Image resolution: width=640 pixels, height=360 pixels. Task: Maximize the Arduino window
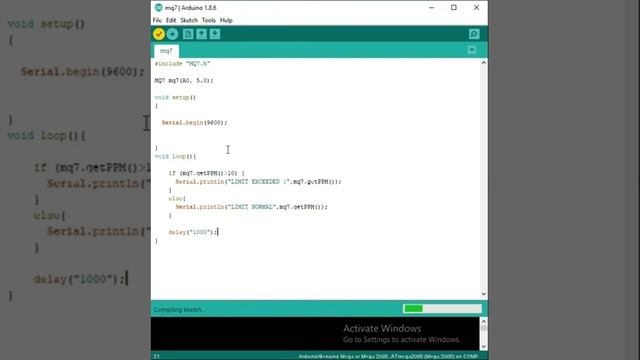(453, 7)
